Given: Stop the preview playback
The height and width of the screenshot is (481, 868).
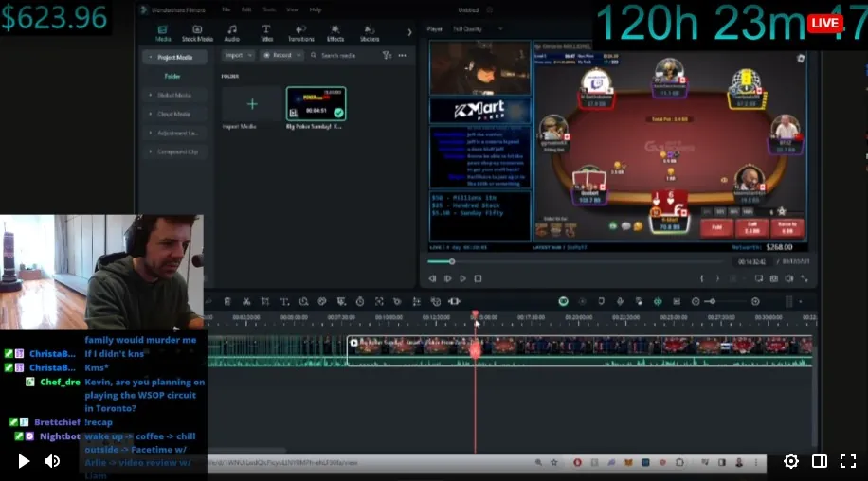Looking at the screenshot, I should pos(479,278).
